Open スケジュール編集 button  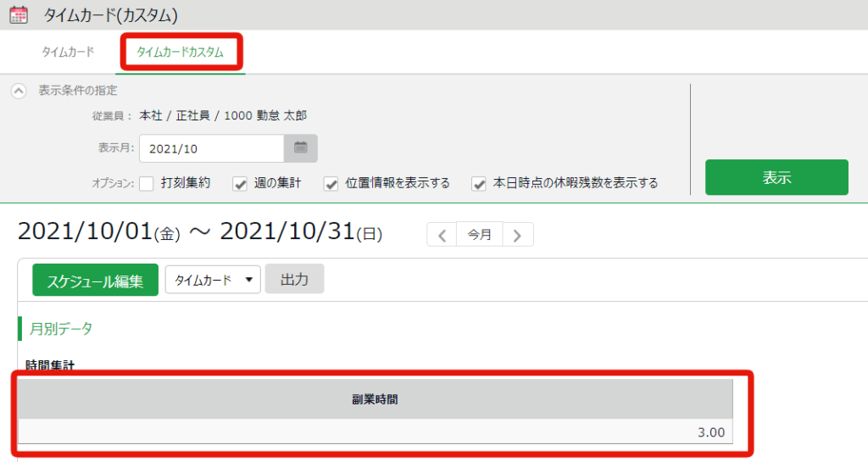pyautogui.click(x=95, y=280)
